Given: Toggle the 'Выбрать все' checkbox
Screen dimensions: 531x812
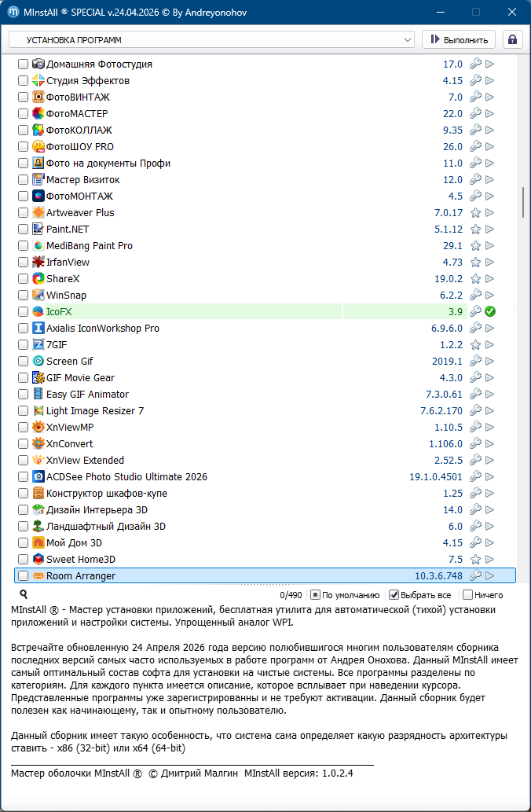Looking at the screenshot, I should coord(395,595).
